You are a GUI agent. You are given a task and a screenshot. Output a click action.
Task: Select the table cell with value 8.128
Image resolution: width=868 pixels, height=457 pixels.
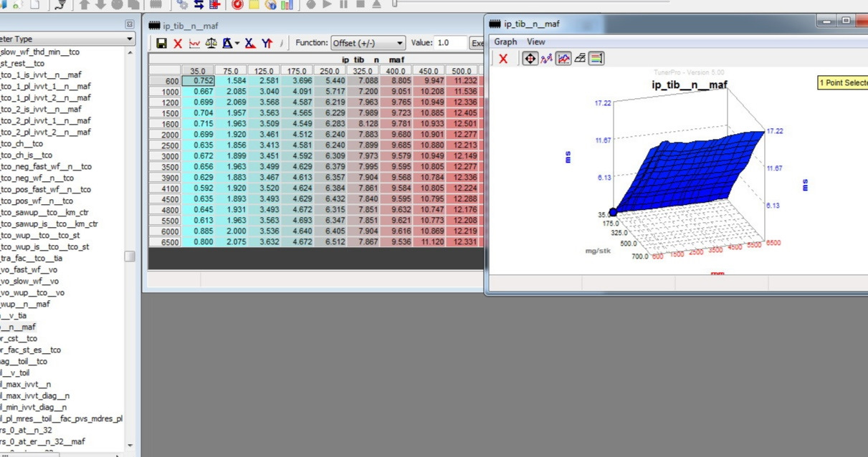pos(363,124)
